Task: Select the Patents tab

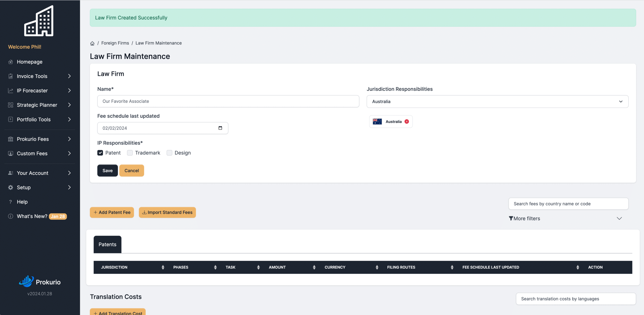Action: tap(107, 244)
